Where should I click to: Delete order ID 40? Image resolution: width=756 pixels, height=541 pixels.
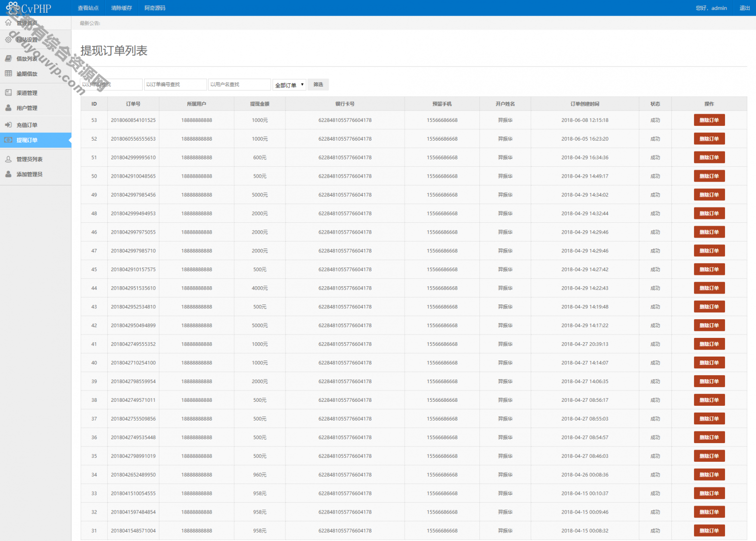[709, 363]
